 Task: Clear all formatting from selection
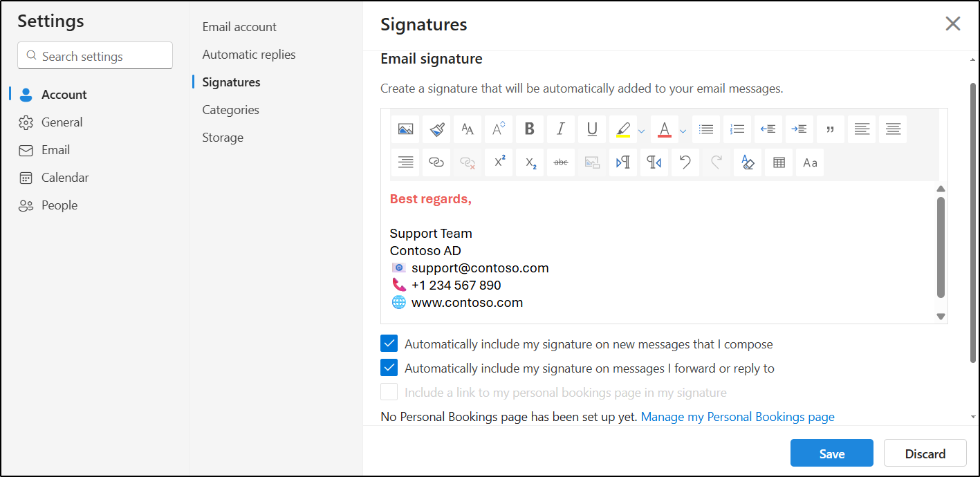tap(747, 162)
